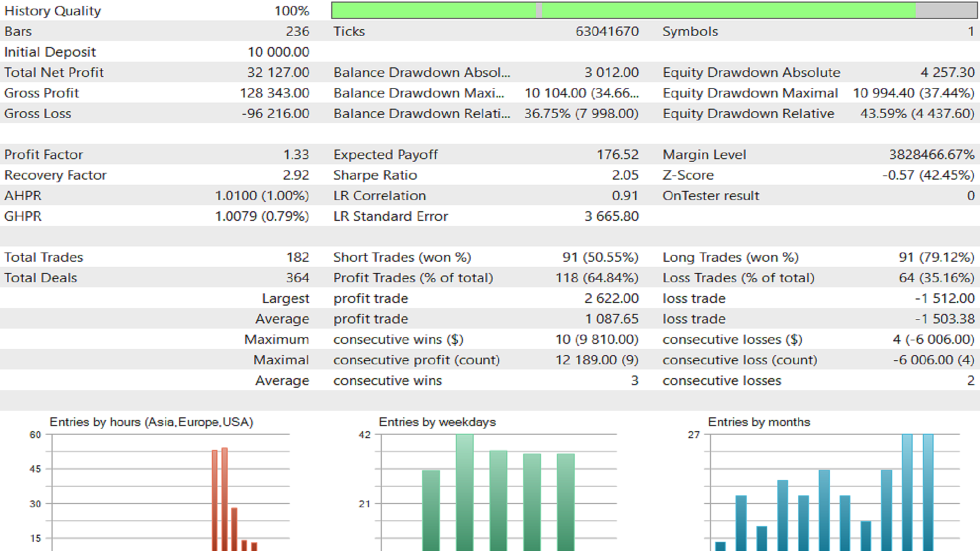980x551 pixels.
Task: Select the Sharpe Ratio value
Action: tap(626, 175)
